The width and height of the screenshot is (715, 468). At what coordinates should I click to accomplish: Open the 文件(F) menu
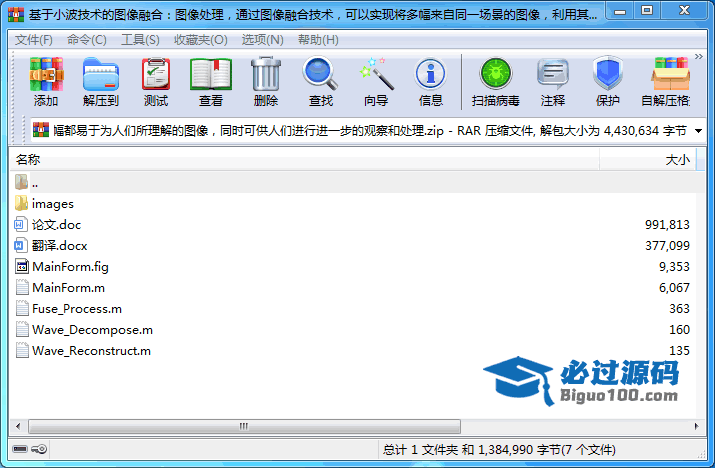click(x=34, y=40)
